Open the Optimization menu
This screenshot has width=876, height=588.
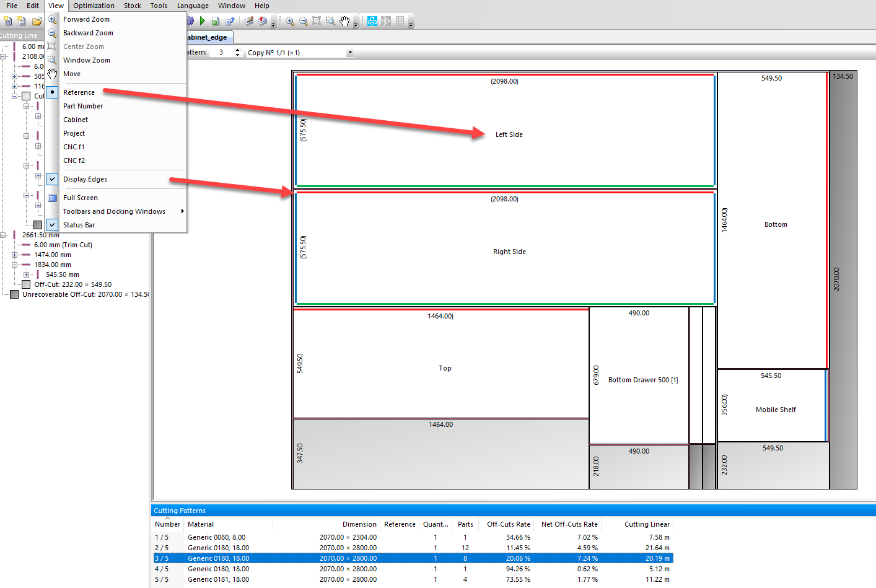tap(94, 6)
